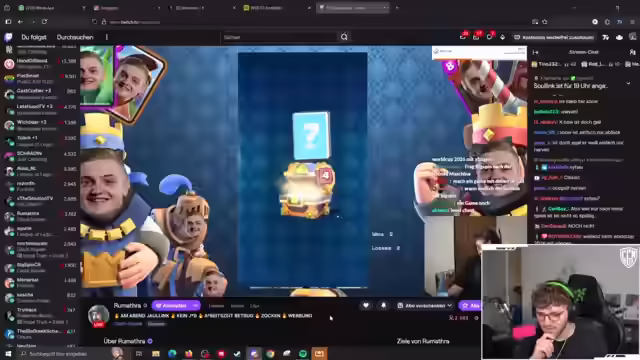Click the ad-free Turbo offer button
Screen dimensions: 640x360
tap(554, 37)
